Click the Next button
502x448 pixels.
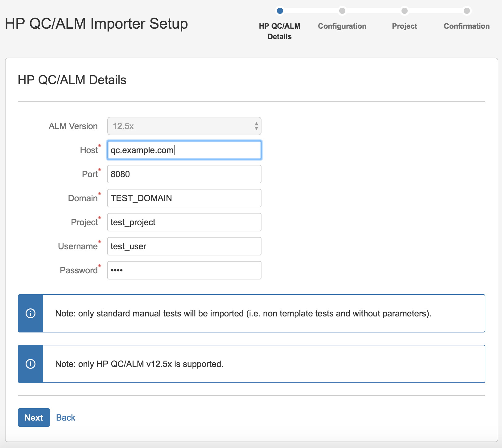pyautogui.click(x=34, y=417)
